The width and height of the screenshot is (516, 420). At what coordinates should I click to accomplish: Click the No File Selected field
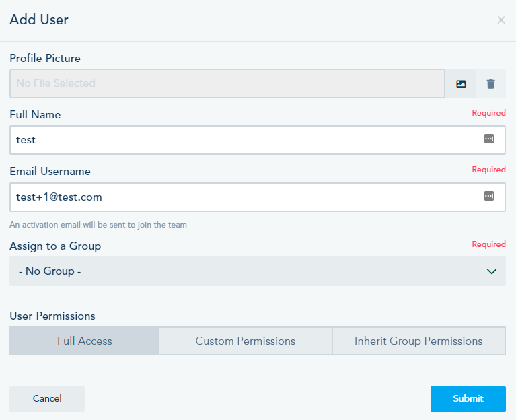coord(227,83)
